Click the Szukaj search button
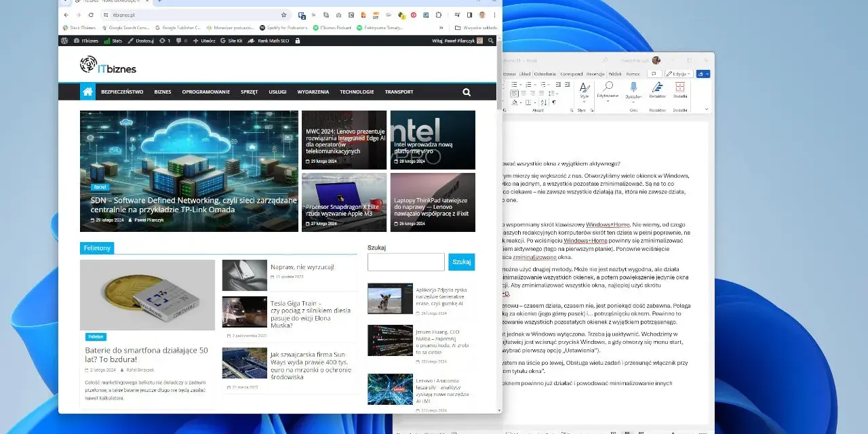Image resolution: width=868 pixels, height=434 pixels. coord(462,262)
